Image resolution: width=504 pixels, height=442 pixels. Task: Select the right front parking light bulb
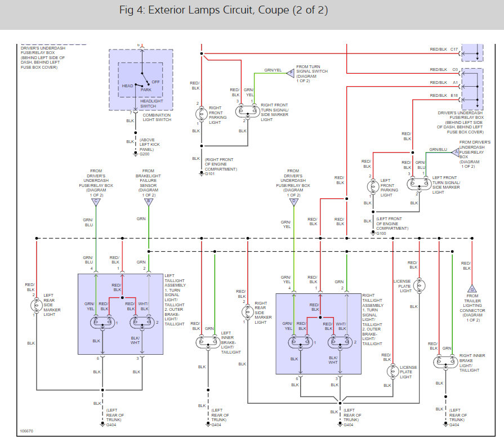point(202,114)
